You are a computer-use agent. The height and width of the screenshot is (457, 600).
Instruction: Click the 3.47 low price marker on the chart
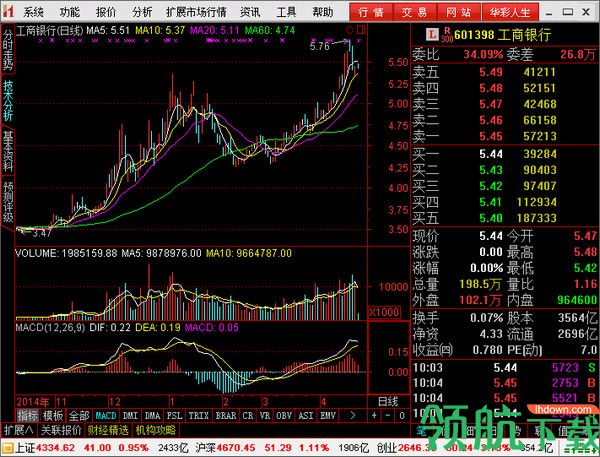tap(41, 232)
